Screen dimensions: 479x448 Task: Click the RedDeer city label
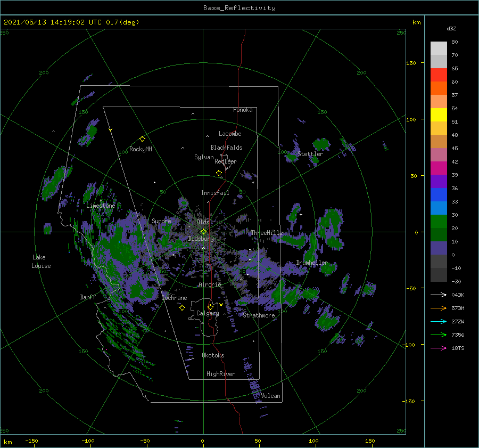click(226, 161)
